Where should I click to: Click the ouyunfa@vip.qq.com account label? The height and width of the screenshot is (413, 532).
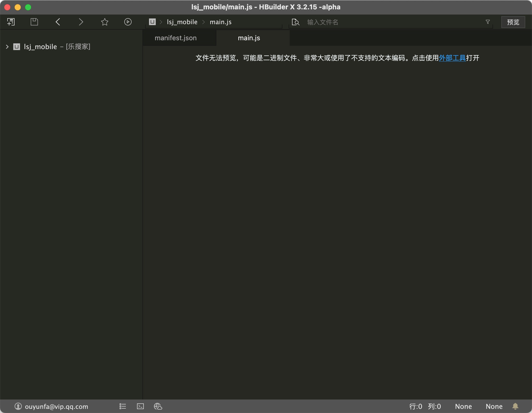pyautogui.click(x=56, y=407)
